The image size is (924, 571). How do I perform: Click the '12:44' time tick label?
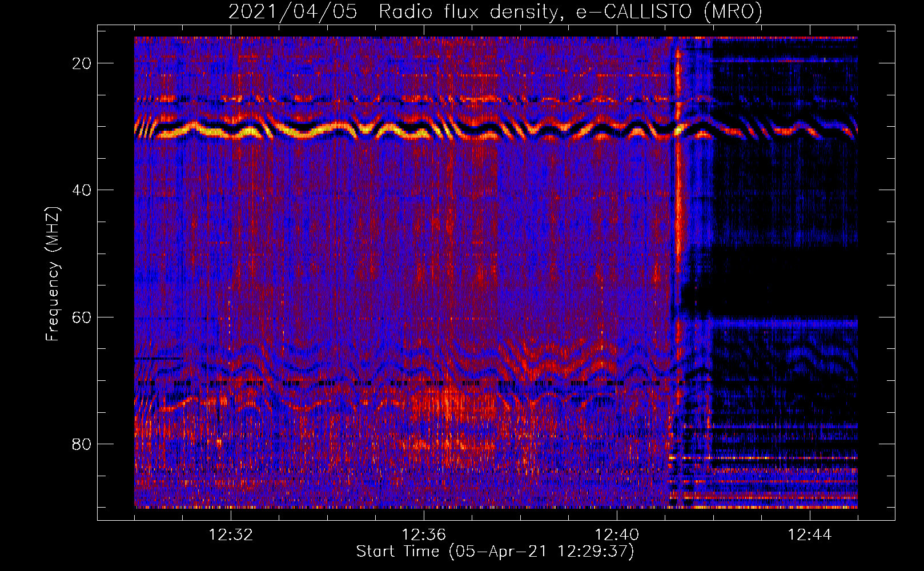coord(810,535)
